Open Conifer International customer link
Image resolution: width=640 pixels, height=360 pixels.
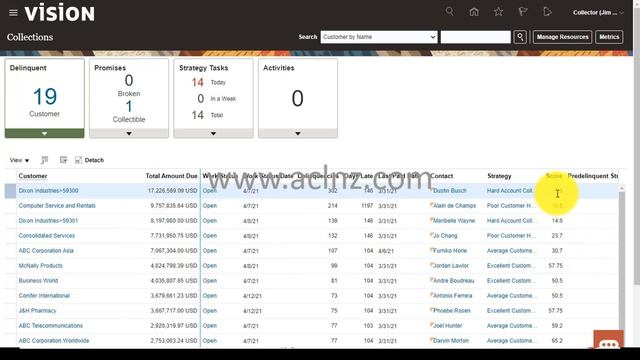44,296
